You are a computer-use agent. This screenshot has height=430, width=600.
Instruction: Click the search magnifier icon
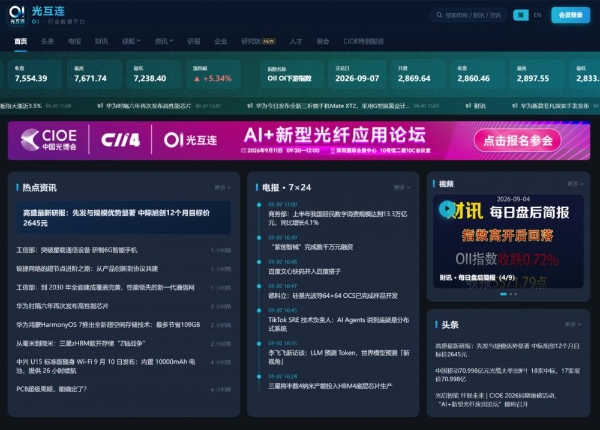click(x=439, y=15)
